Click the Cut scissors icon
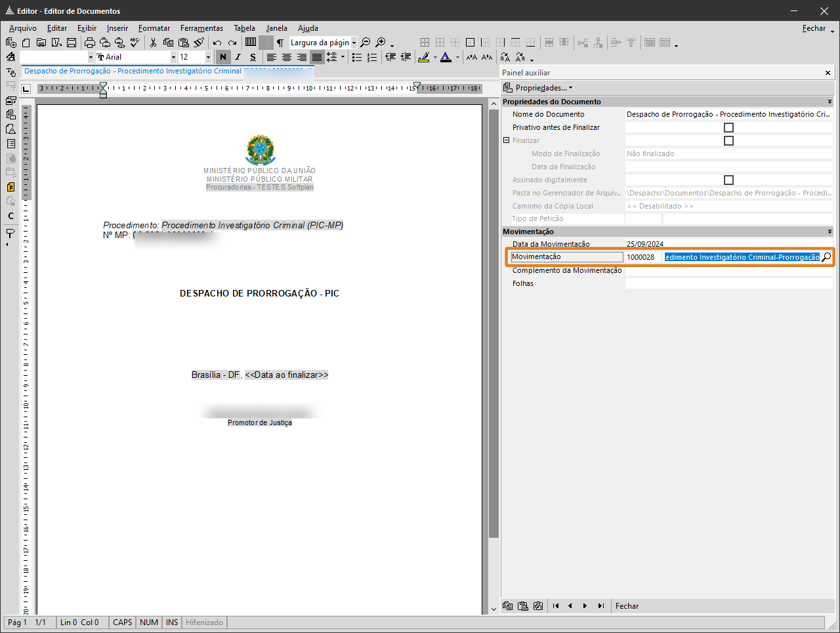Viewport: 840px width, 633px height. click(153, 43)
